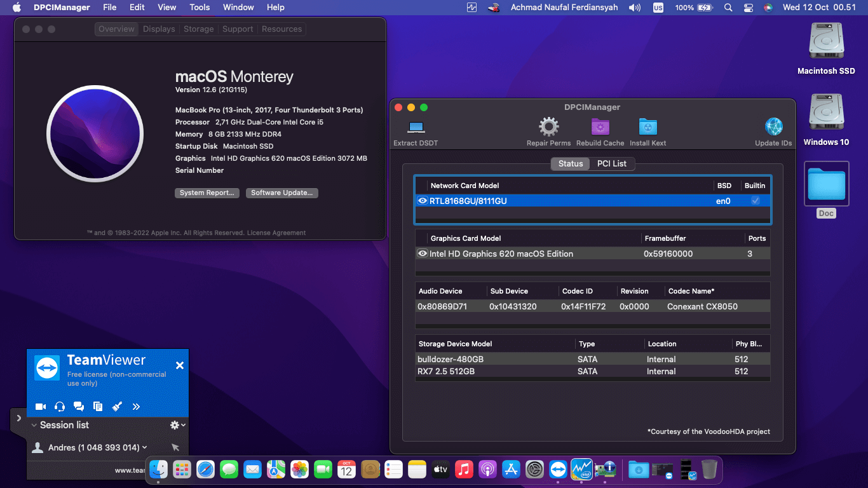Click the Update IDs globe icon
The width and height of the screenshot is (868, 488).
(x=773, y=127)
